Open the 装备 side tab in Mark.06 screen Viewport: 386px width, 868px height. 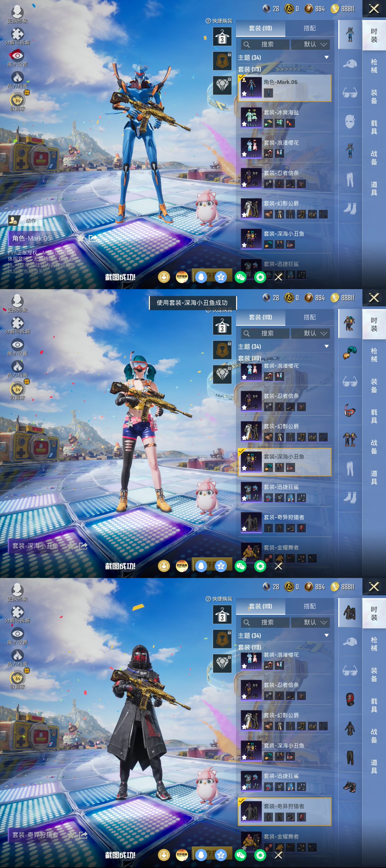(374, 97)
